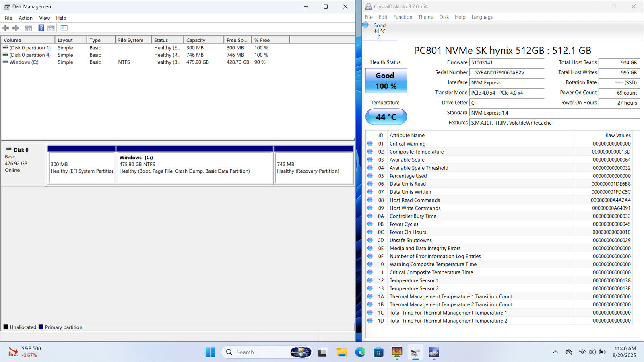
Task: Toggle the Show/Hide Action Pane icon
Action: coord(51,28)
